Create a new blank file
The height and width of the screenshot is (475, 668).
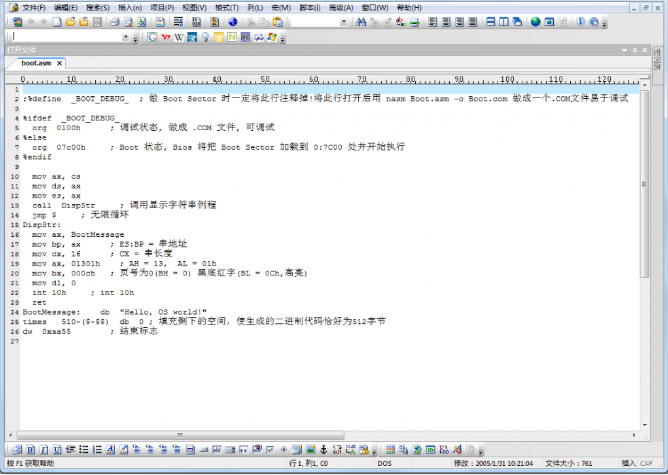point(57,22)
